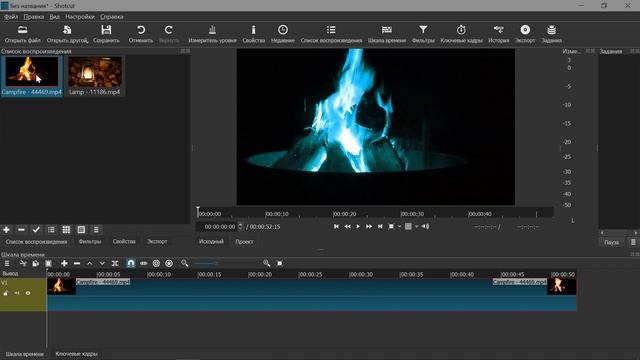The image size is (640, 360).
Task: Split at playhead with the timeline icon
Action: [x=115, y=264]
